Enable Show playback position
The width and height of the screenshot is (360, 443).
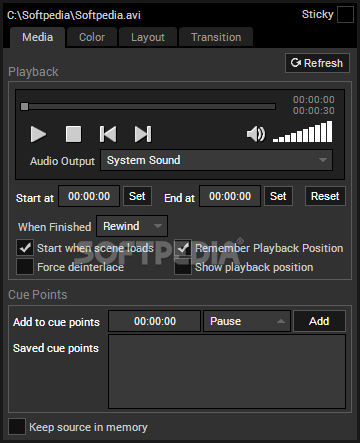point(183,267)
